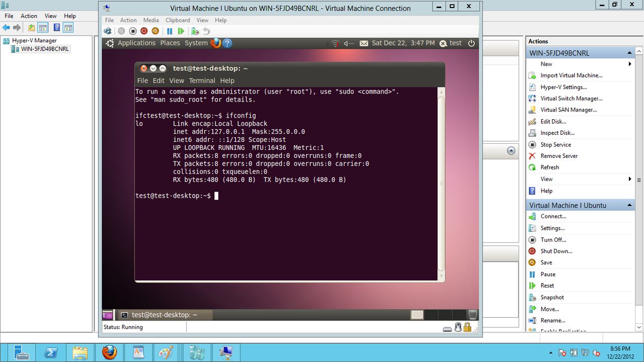Click the lock icon in VM status bar
Viewport: 644px width, 362px height.
(x=467, y=327)
